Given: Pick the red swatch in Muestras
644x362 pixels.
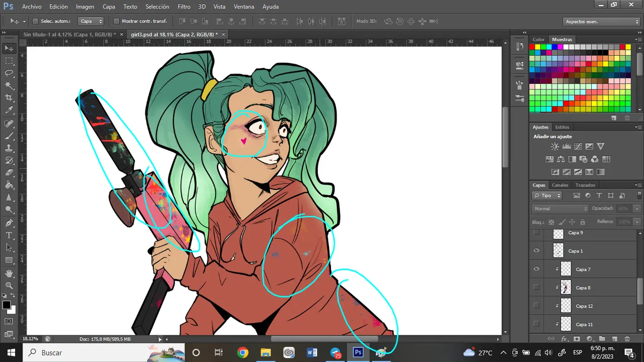Looking at the screenshot, I should coord(531,47).
